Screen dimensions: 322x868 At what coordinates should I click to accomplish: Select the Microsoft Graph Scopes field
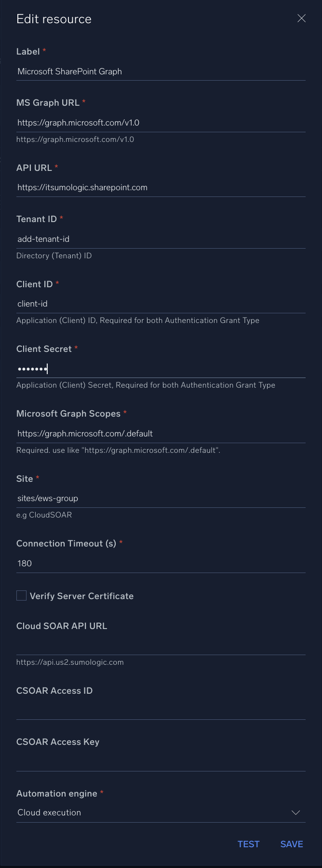point(161,434)
